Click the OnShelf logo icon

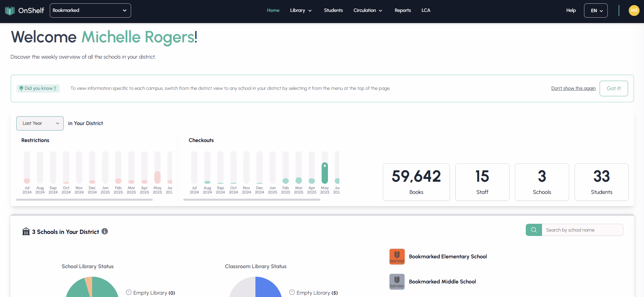[10, 11]
